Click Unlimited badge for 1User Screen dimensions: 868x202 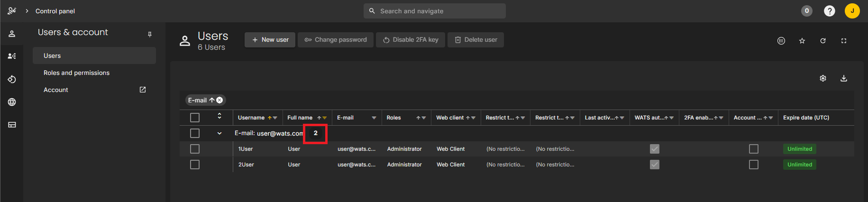[800, 149]
